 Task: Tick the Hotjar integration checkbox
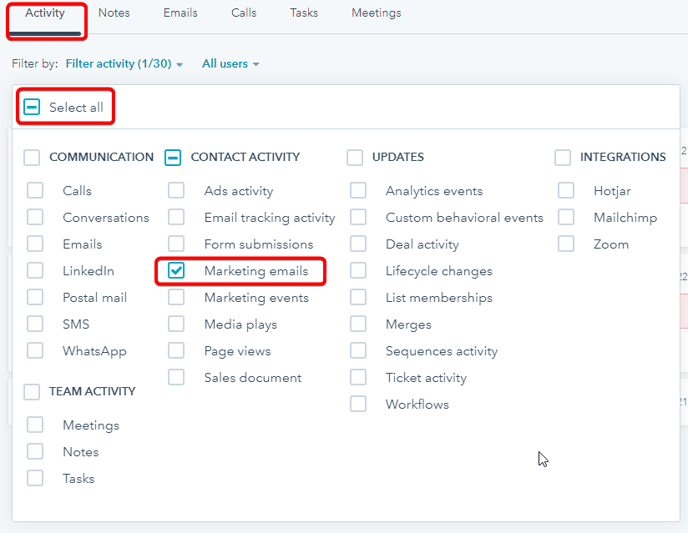pos(567,191)
